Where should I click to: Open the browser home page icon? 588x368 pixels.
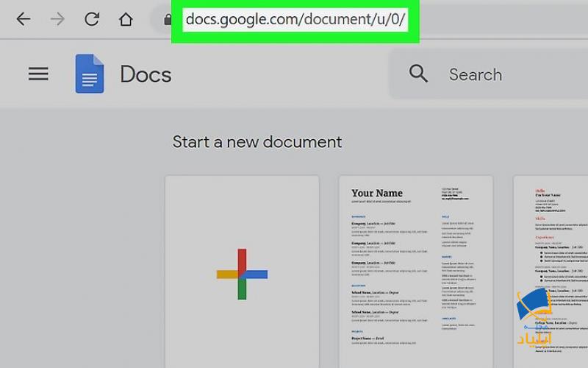click(x=126, y=19)
